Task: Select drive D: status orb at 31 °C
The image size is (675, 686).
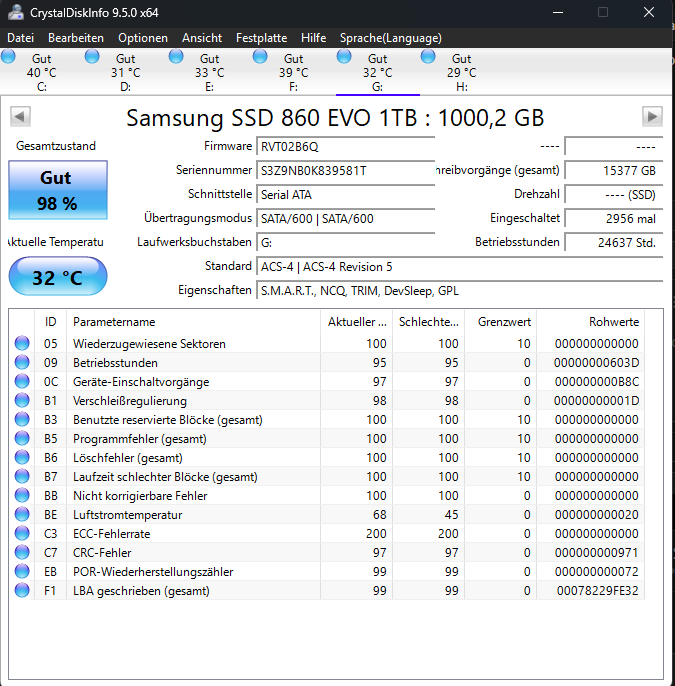Action: [92, 57]
